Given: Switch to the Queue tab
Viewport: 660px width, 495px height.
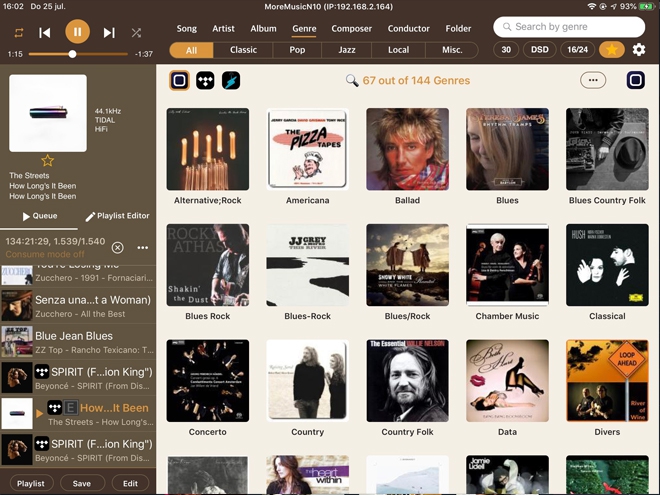Looking at the screenshot, I should [40, 216].
